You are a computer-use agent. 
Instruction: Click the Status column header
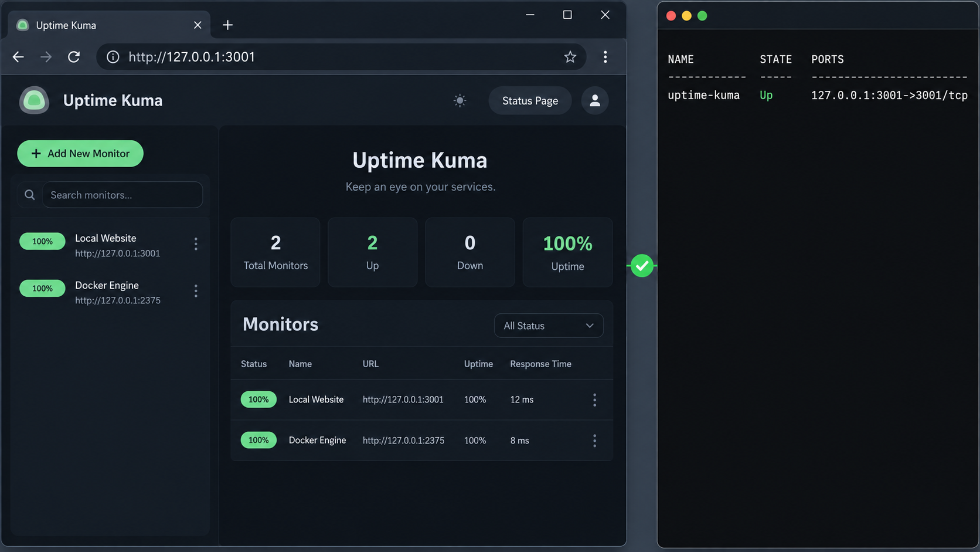tap(254, 364)
